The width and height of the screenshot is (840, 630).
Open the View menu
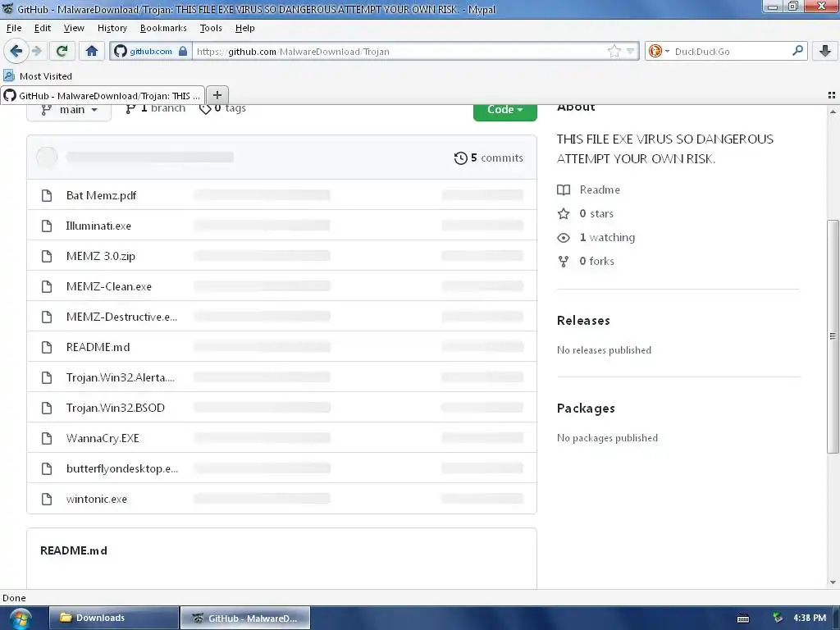click(73, 28)
